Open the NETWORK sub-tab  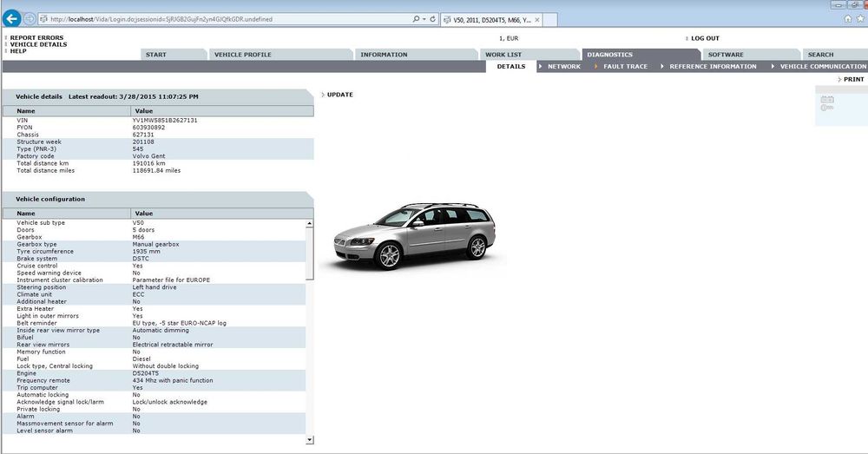(564, 67)
